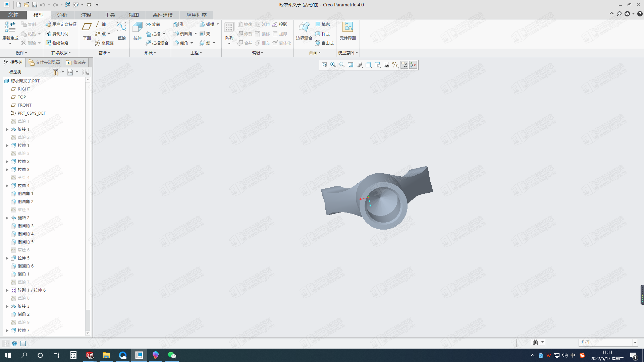This screenshot has width=644, height=362.
Task: Expand the 旋转 1 tree node
Action: click(7, 129)
